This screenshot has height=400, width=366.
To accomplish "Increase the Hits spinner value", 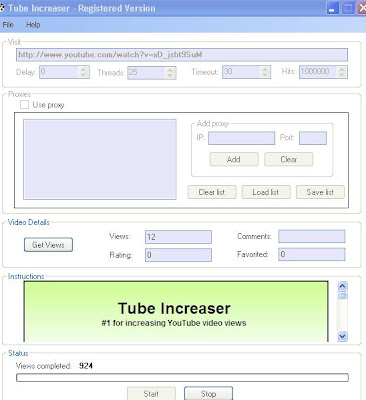I will pyautogui.click(x=342, y=69).
